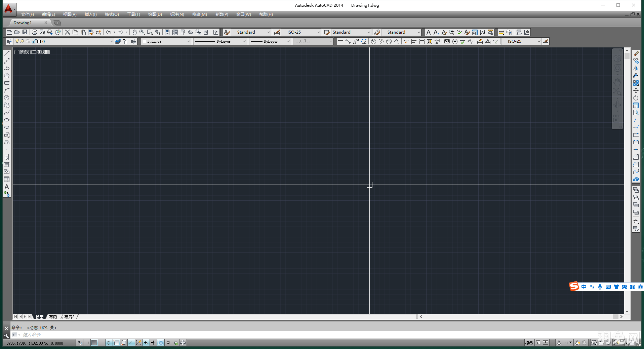Switch to the 布局1 layout tab
This screenshot has height=349, width=644.
(x=53, y=316)
